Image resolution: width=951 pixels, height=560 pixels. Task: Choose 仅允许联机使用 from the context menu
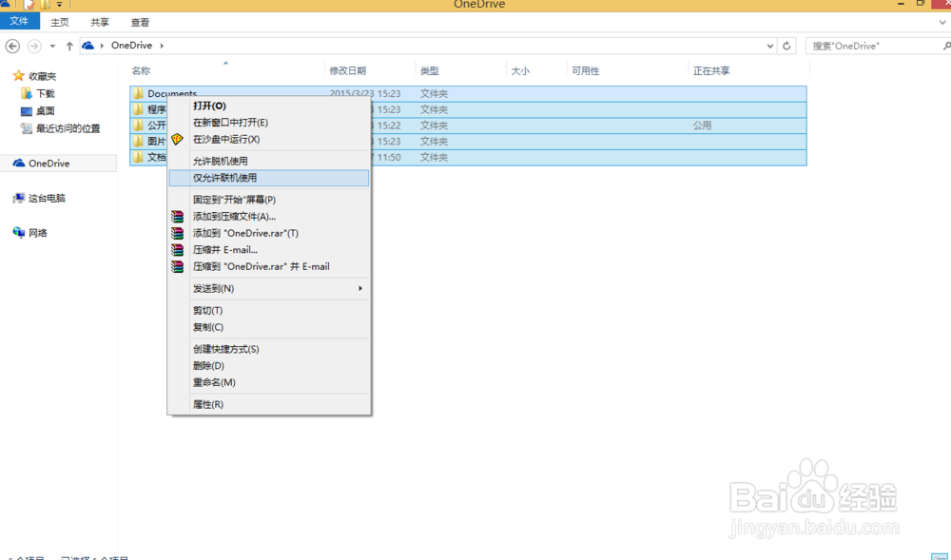tap(269, 178)
